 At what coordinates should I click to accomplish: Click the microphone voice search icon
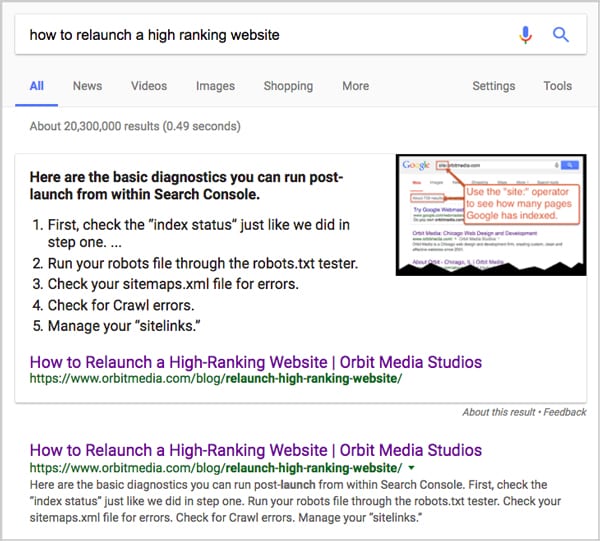pos(525,35)
